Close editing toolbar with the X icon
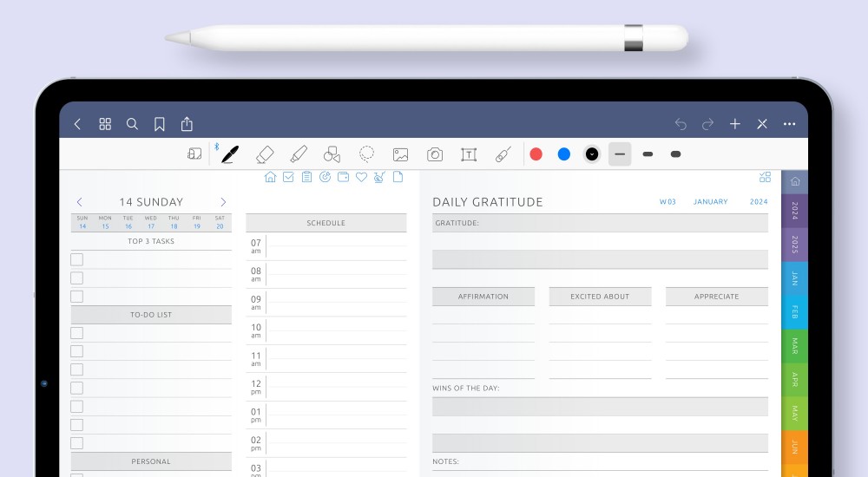The width and height of the screenshot is (868, 477). (762, 124)
